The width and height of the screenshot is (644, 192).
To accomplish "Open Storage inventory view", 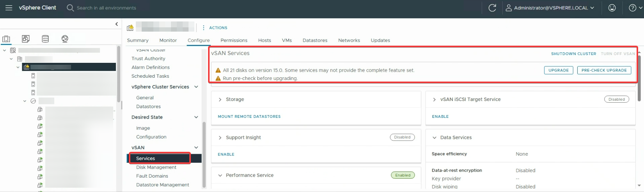I will click(x=45, y=39).
